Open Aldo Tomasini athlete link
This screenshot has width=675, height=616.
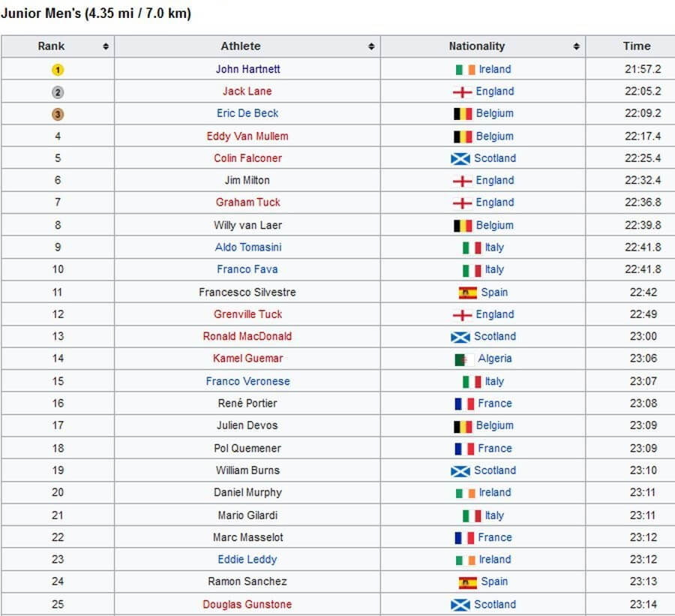click(248, 248)
